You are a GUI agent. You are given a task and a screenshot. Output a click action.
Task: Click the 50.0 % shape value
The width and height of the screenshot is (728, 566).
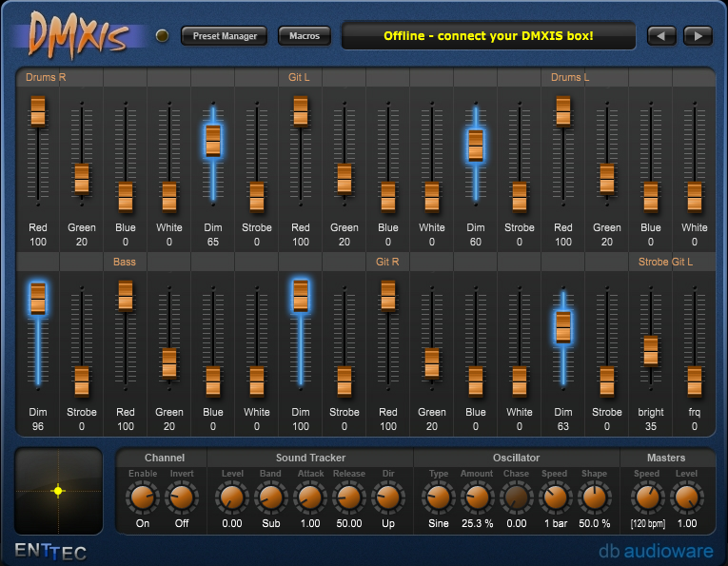[594, 523]
